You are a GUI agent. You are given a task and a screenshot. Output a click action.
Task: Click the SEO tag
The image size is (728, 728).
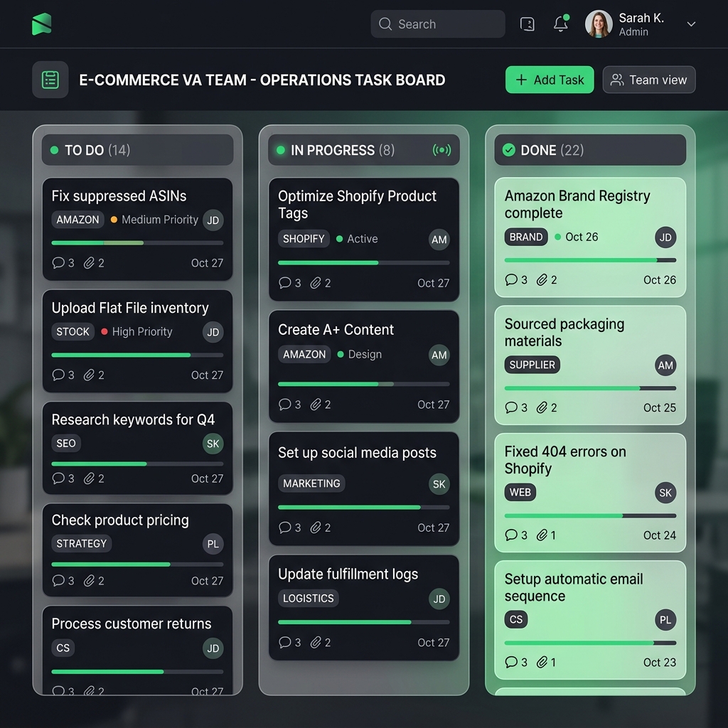tap(66, 444)
